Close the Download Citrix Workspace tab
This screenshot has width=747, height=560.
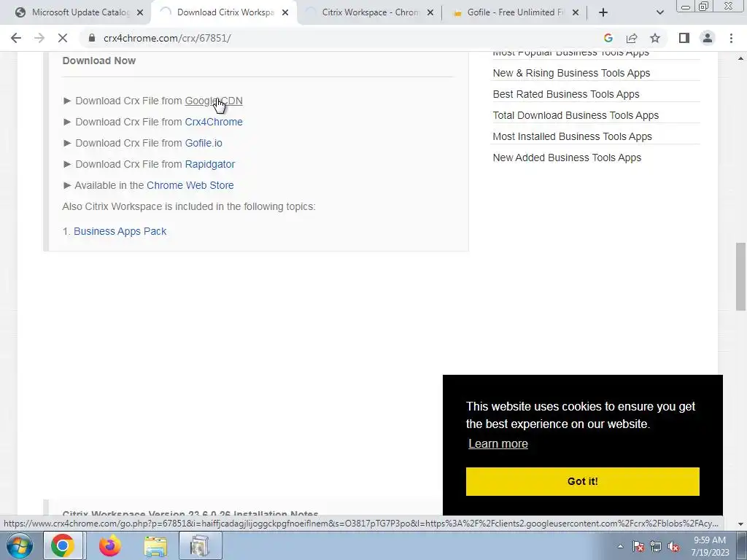(x=285, y=13)
